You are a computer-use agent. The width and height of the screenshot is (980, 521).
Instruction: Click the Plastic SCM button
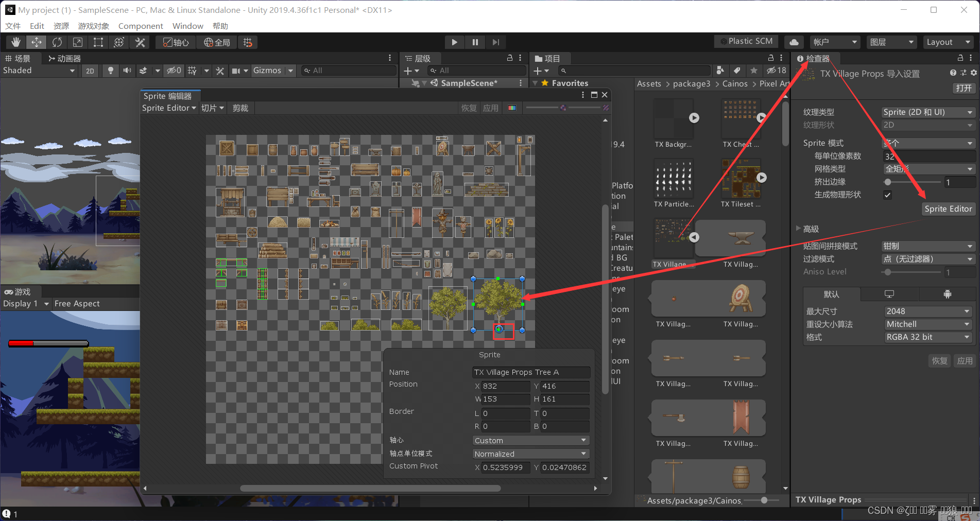point(747,42)
